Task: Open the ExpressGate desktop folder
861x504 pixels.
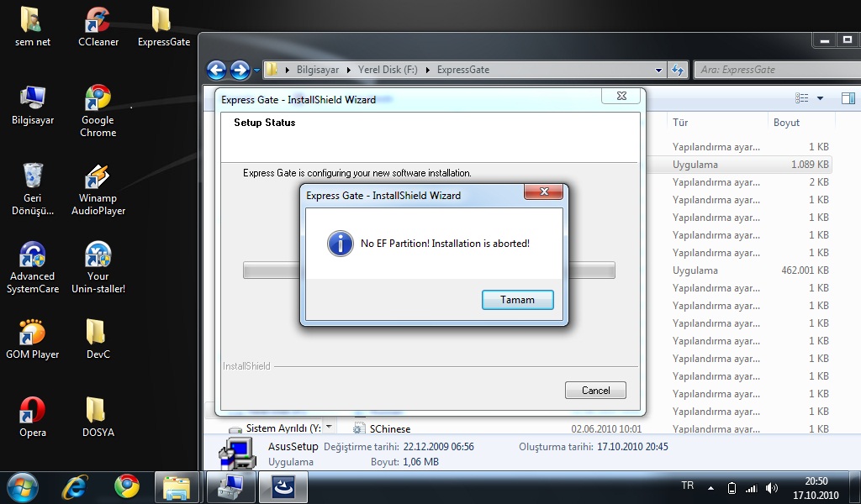Action: click(x=164, y=27)
